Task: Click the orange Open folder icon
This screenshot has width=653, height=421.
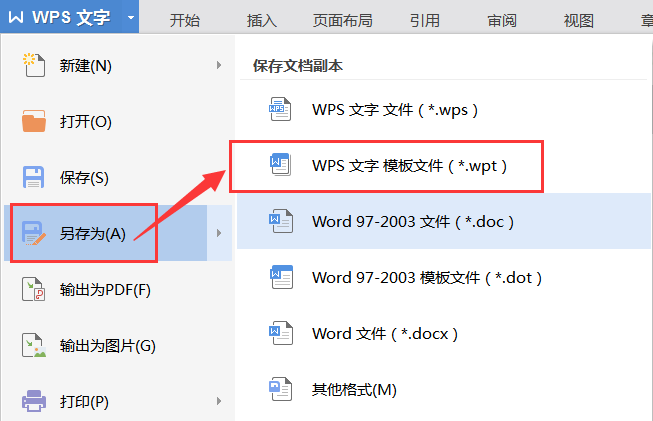Action: coord(34,121)
